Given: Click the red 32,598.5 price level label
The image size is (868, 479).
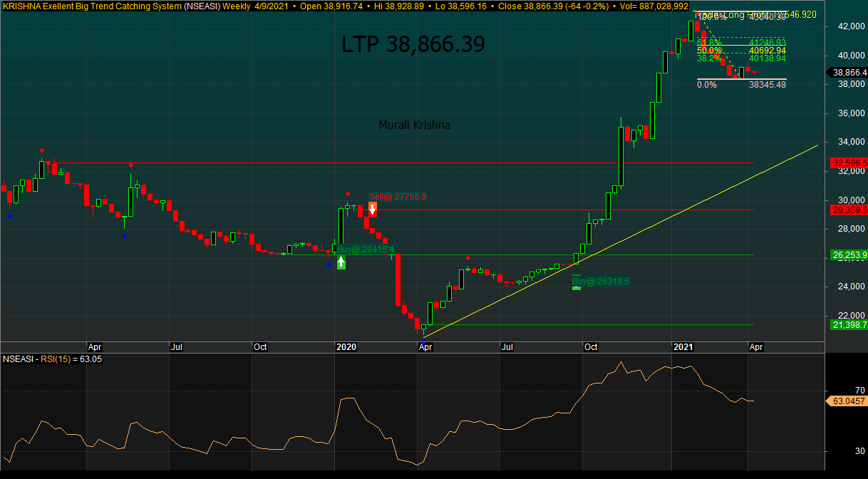Looking at the screenshot, I should (849, 163).
